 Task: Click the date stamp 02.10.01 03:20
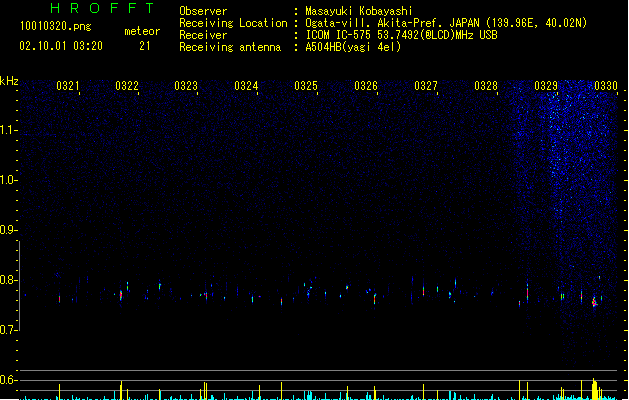click(x=61, y=46)
